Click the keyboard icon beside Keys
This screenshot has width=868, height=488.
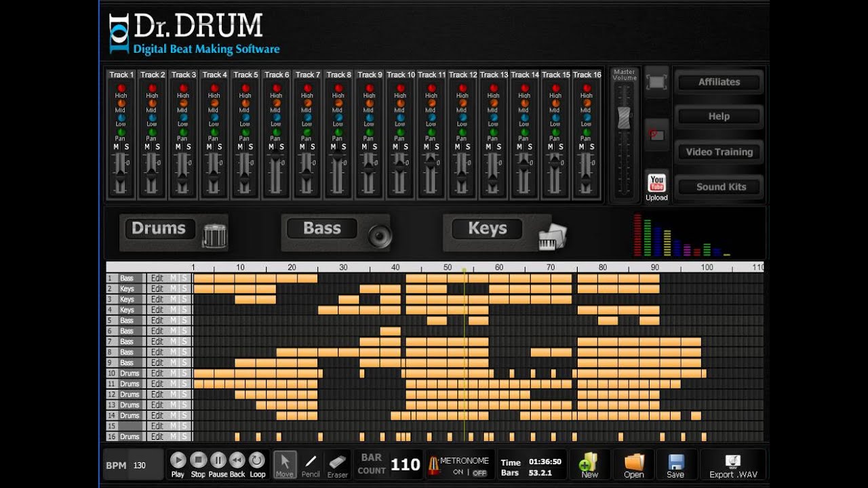click(552, 237)
